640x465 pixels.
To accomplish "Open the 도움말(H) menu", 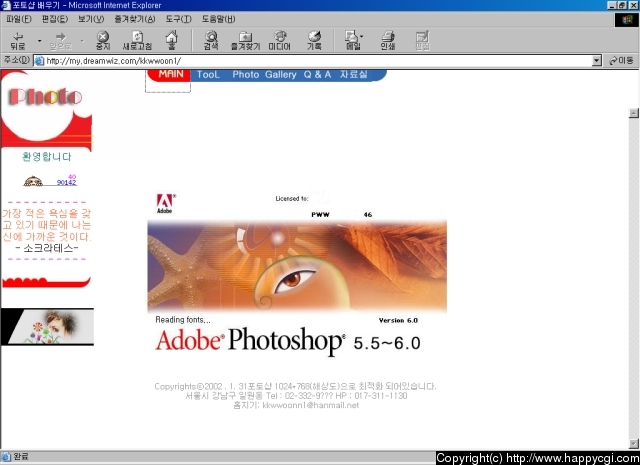I will [x=218, y=19].
